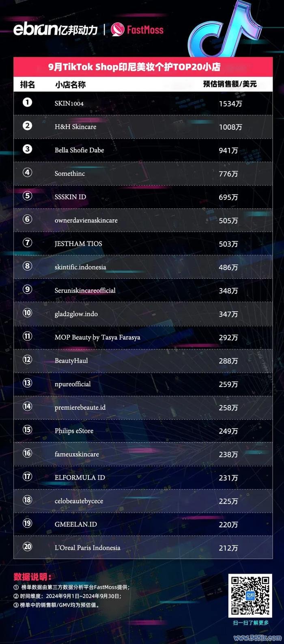The height and width of the screenshot is (644, 284).
Task: Click the rank 3 circle badge
Action: [27, 149]
